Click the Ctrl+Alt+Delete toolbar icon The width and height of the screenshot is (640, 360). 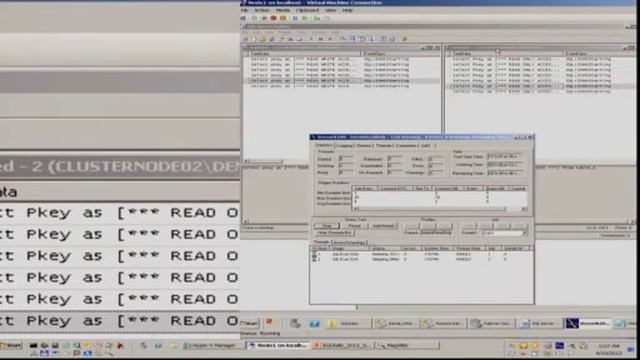(x=244, y=18)
